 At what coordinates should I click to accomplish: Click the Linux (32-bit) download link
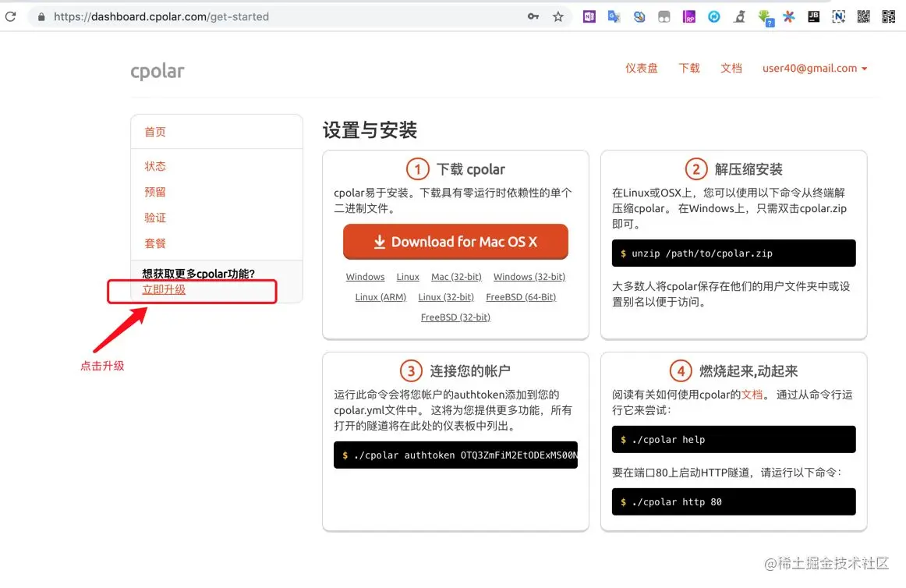[446, 297]
